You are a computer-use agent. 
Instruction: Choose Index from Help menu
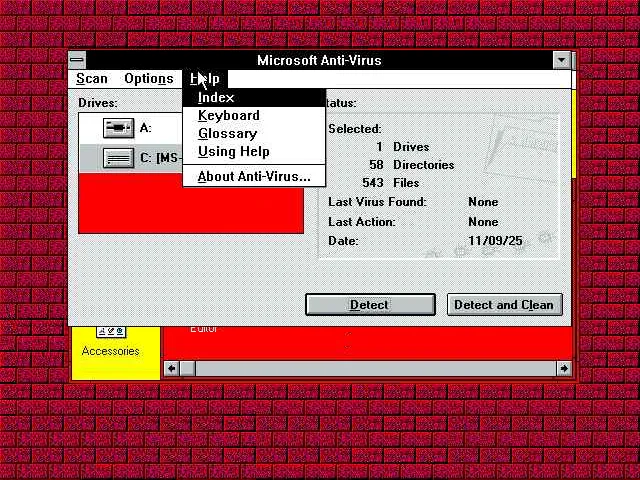(x=254, y=98)
